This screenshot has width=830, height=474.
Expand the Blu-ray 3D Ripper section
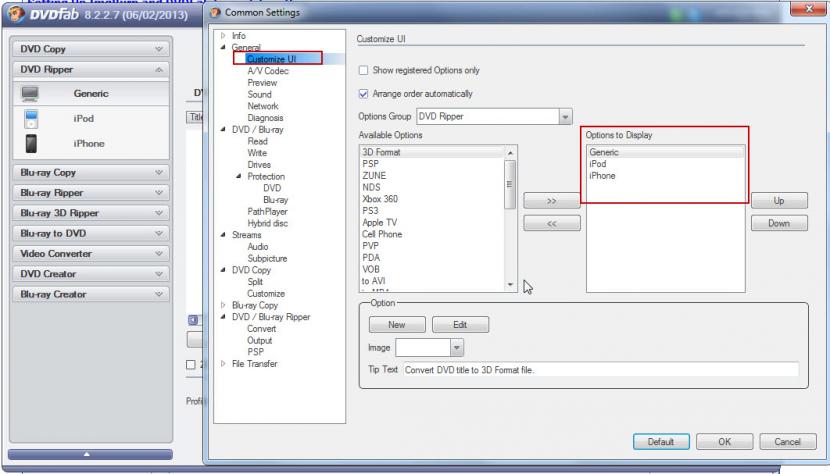click(x=91, y=213)
